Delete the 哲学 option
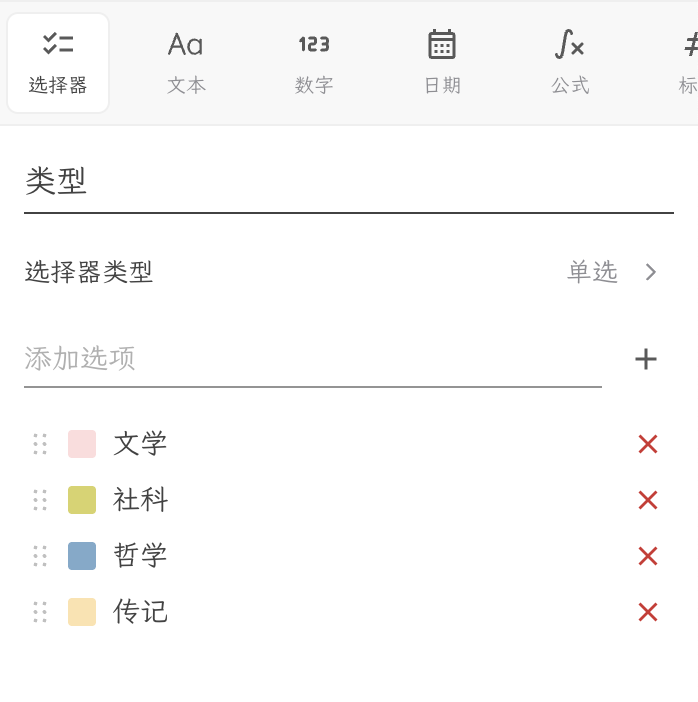Image resolution: width=698 pixels, height=702 pixels. pos(647,556)
